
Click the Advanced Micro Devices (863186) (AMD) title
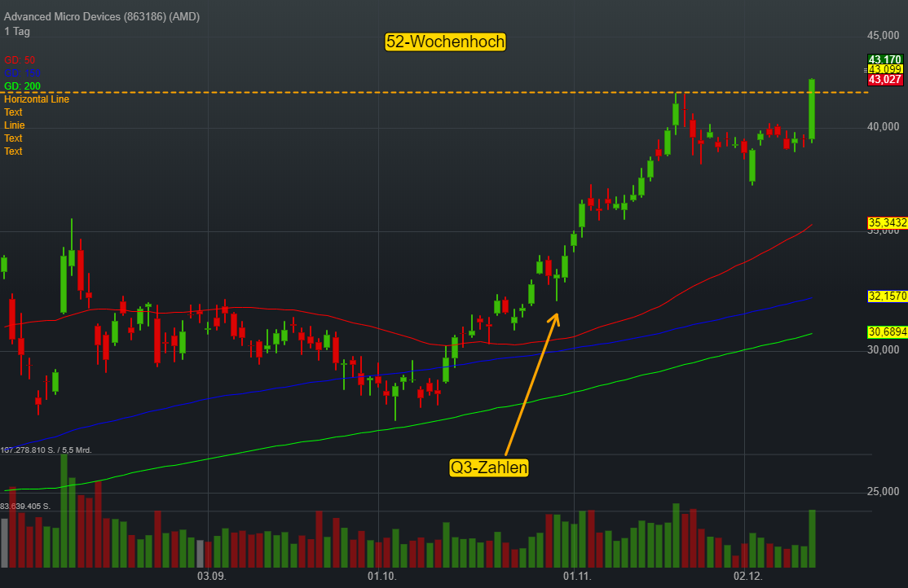(102, 17)
